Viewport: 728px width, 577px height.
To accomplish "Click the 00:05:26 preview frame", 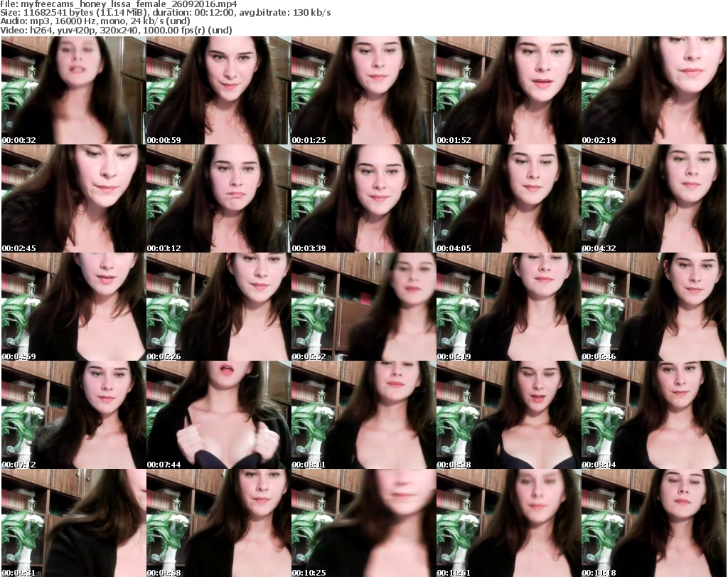I will pyautogui.click(x=219, y=307).
